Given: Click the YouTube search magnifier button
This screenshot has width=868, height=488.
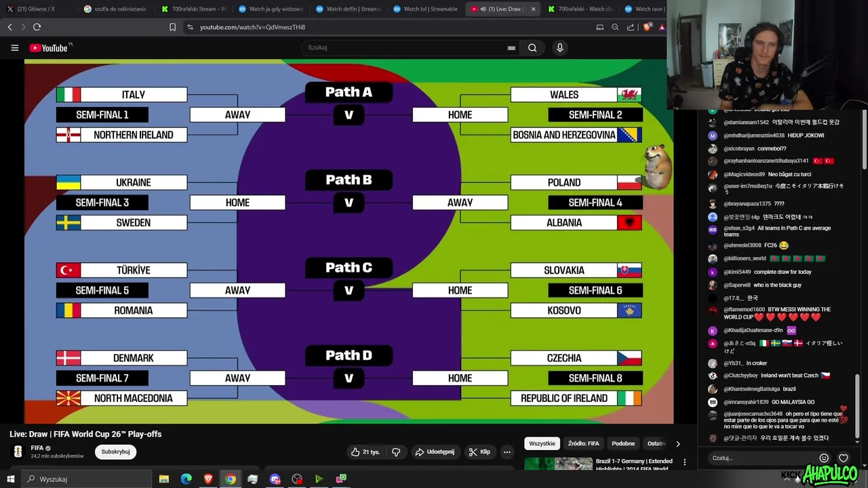Looking at the screenshot, I should click(x=532, y=47).
